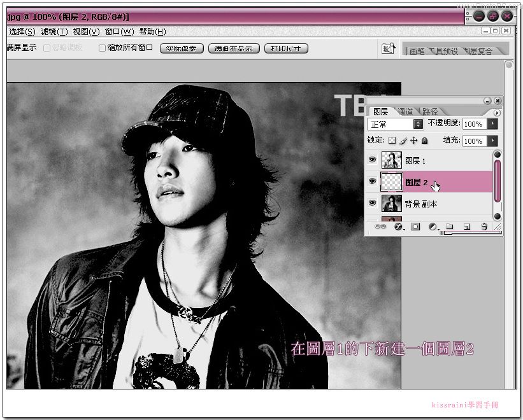Click the layers panel scroll up button
Image resolution: width=523 pixels, height=420 pixels.
(498, 154)
